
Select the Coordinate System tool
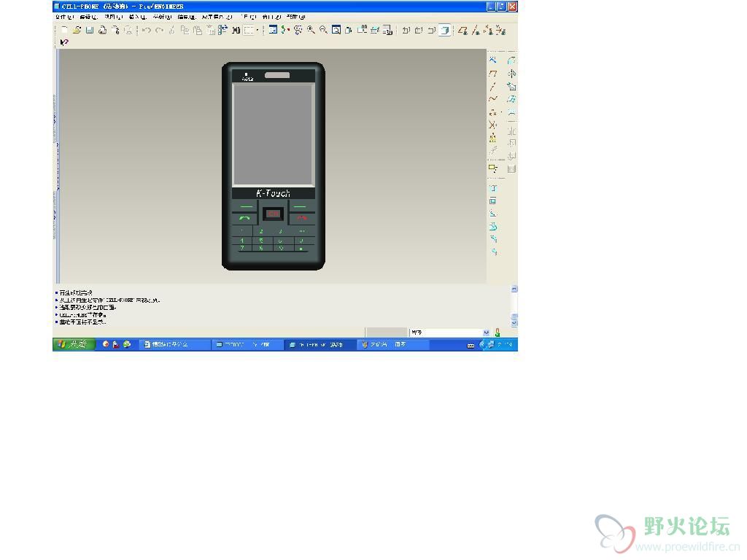click(492, 125)
